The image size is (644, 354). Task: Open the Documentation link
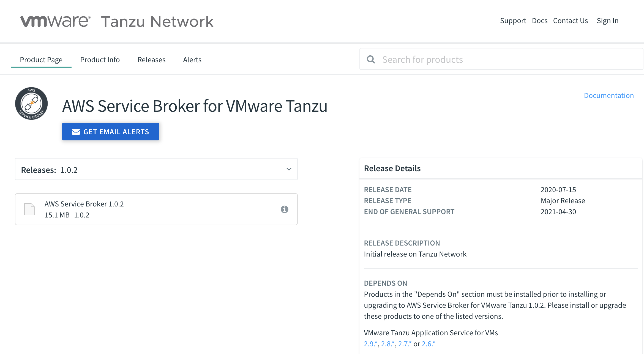point(609,96)
